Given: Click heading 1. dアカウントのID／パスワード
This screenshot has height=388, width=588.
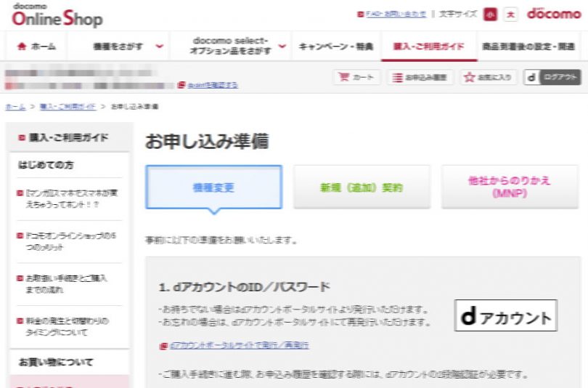Looking at the screenshot, I should coord(244,288).
